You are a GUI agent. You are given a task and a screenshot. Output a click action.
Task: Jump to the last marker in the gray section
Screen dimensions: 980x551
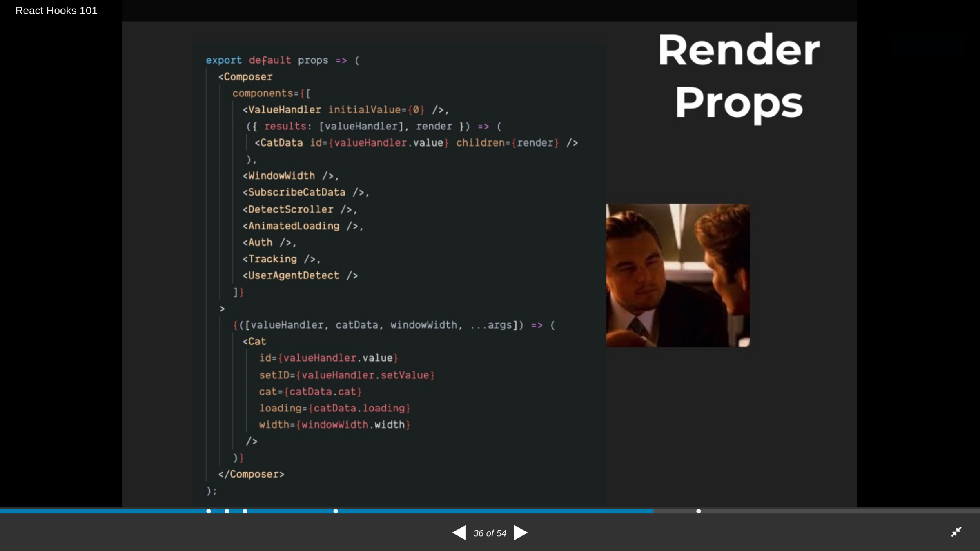click(x=699, y=511)
